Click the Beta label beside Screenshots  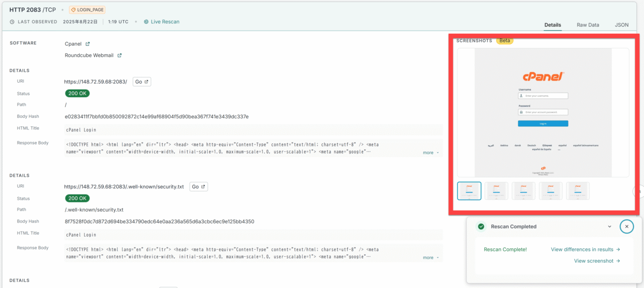click(505, 41)
